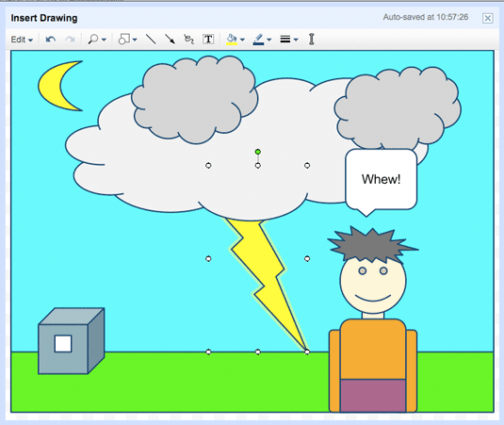Click the middle-right selection handle
The image size is (504, 425).
click(x=307, y=258)
